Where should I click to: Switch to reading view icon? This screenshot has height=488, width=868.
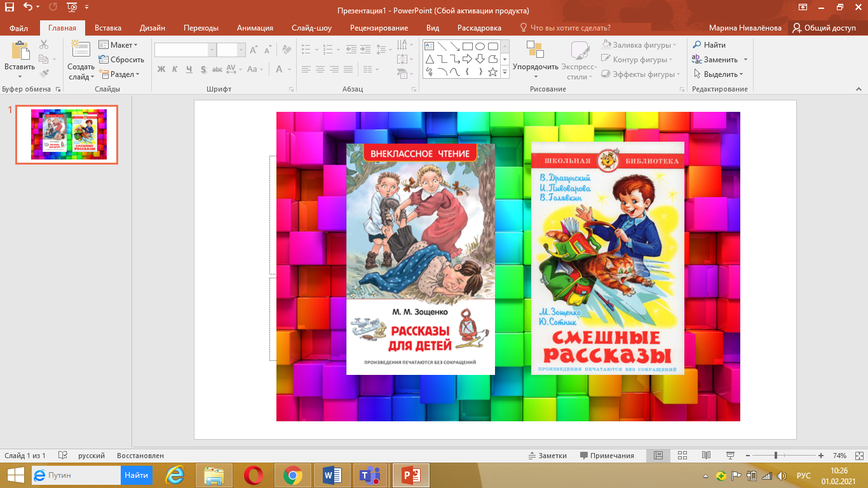pyautogui.click(x=706, y=456)
